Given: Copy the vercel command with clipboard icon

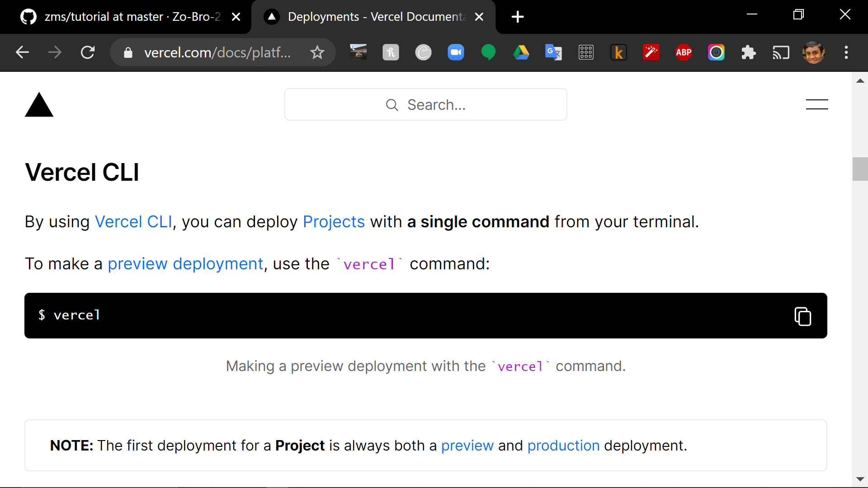Looking at the screenshot, I should [802, 316].
